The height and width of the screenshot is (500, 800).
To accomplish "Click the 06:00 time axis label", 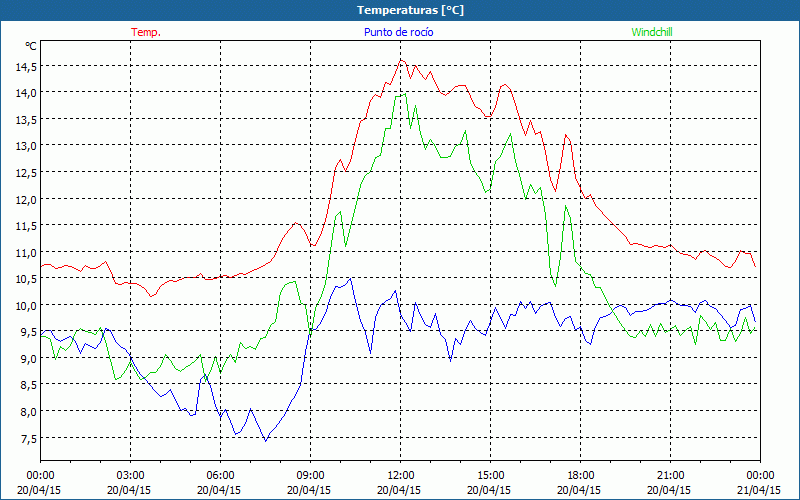I will tap(220, 476).
